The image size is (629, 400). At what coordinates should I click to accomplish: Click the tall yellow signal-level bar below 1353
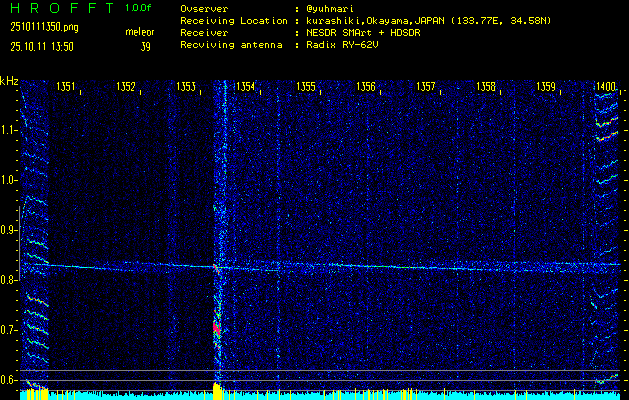(217, 391)
